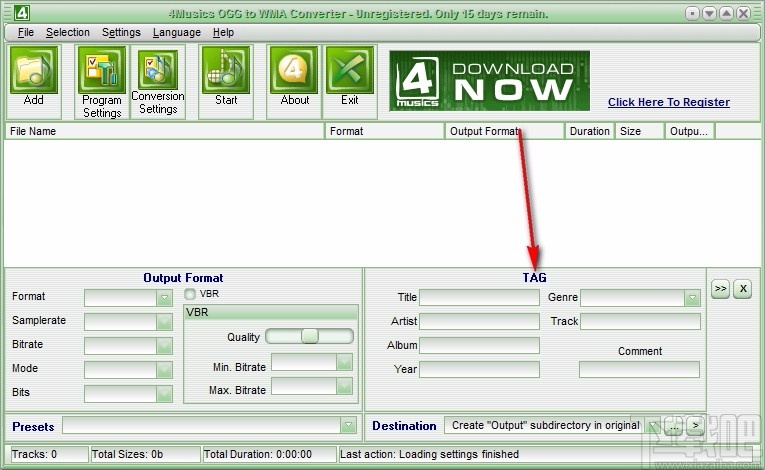Viewport: 765px width, 470px height.
Task: Follow the Click Here To Register link
Action: [x=668, y=102]
